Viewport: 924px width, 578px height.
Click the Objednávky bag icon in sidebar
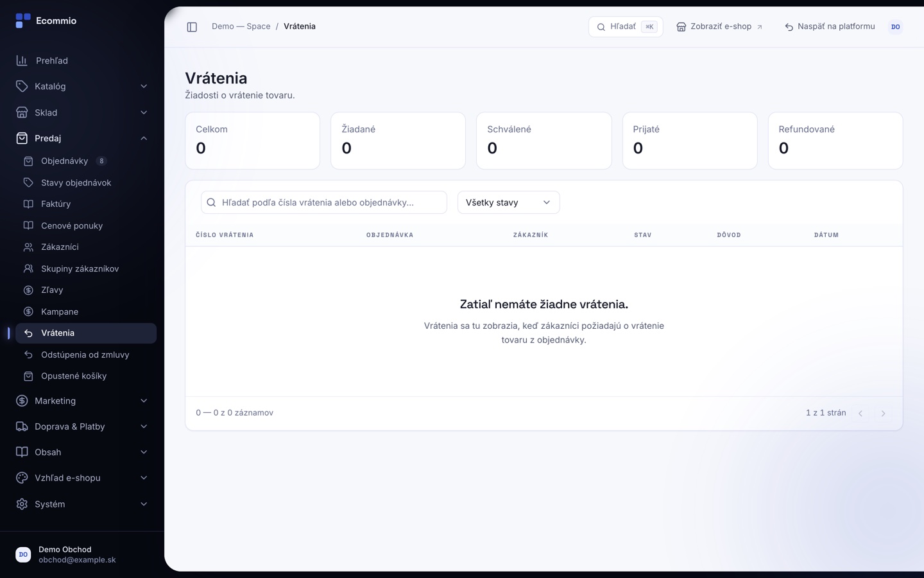28,161
